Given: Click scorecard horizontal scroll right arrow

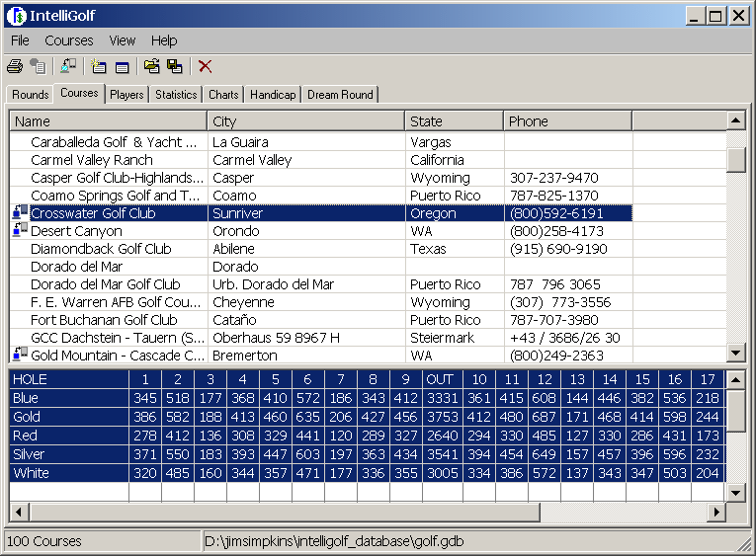Looking at the screenshot, I should coord(716,512).
